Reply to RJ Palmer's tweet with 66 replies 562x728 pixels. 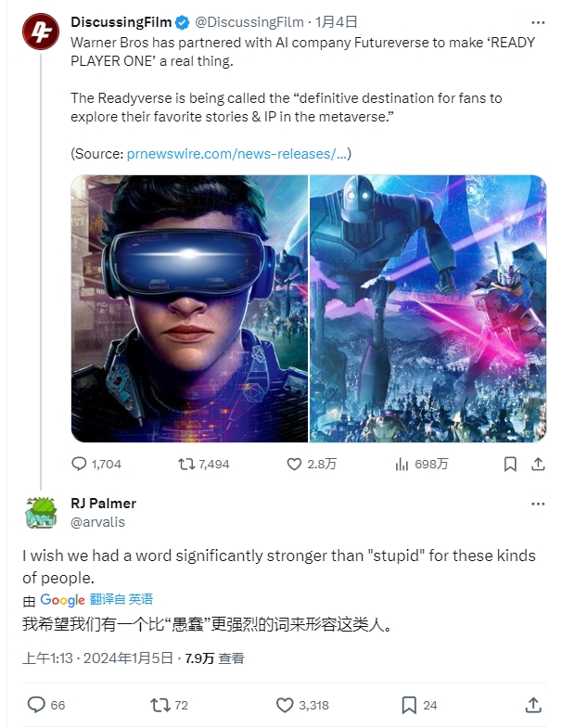(x=46, y=705)
